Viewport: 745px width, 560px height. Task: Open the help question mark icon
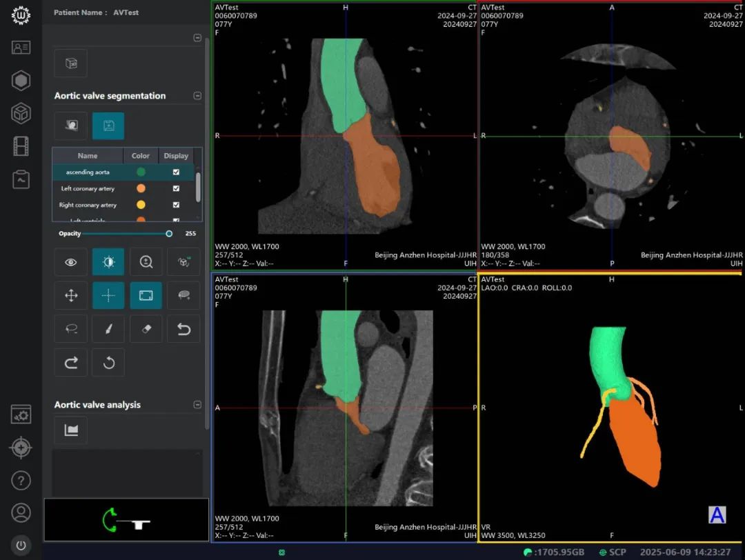(21, 480)
